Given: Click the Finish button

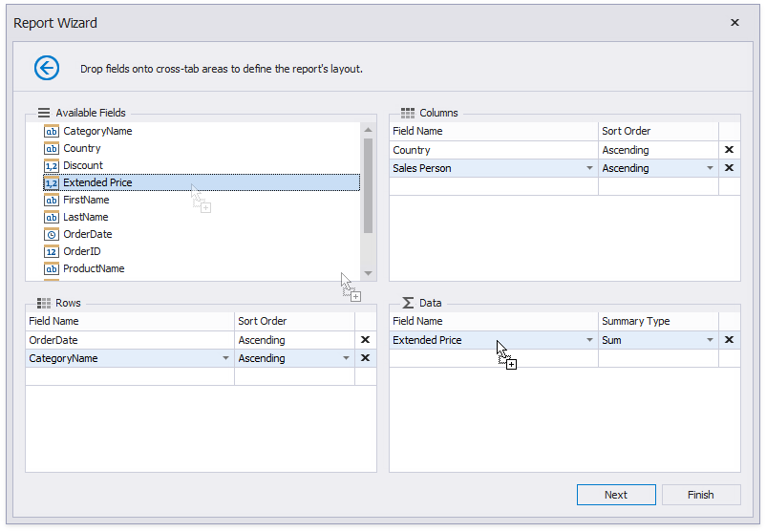Looking at the screenshot, I should [x=700, y=495].
